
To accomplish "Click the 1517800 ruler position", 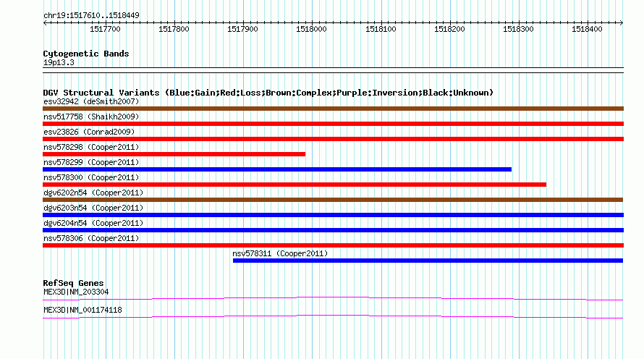I will pyautogui.click(x=174, y=29).
